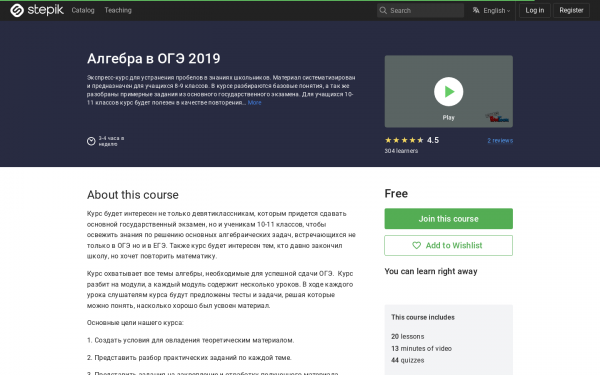600x375 pixels.
Task: Click This course includes heading
Action: point(423,317)
